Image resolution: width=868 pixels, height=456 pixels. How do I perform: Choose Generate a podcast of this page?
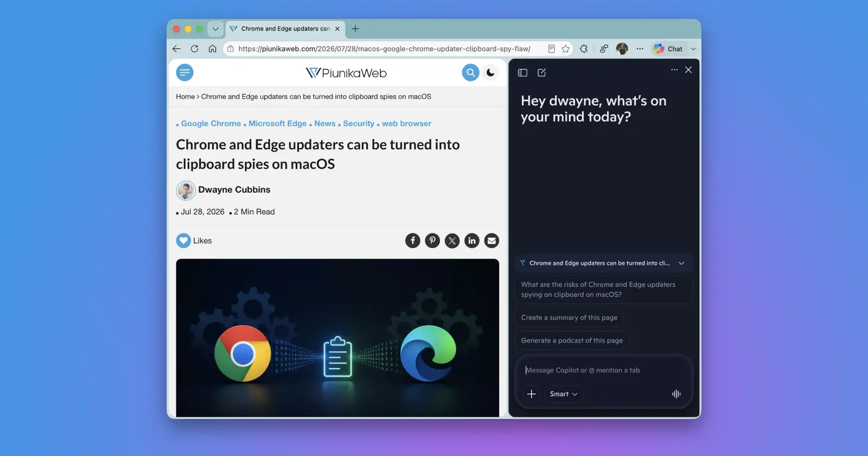tap(572, 340)
